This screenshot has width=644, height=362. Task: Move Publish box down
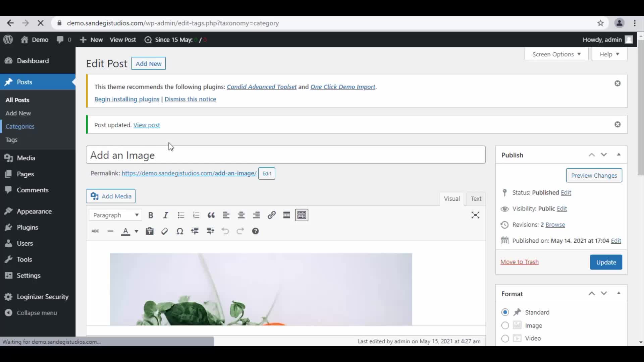604,155
